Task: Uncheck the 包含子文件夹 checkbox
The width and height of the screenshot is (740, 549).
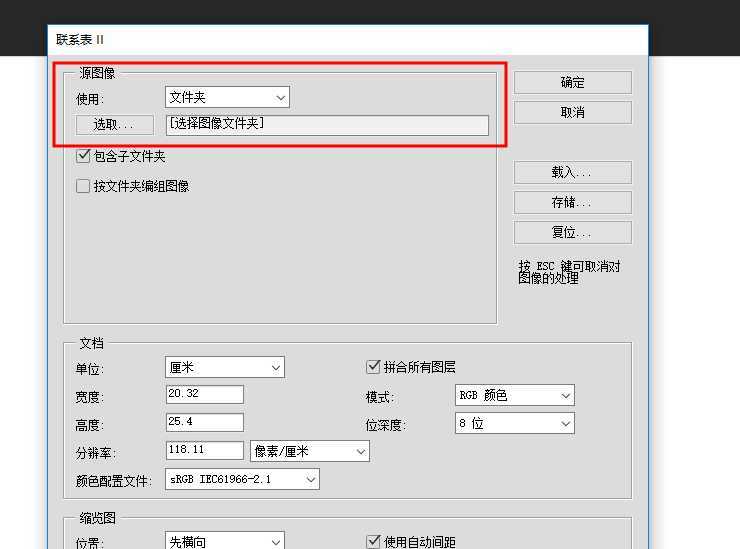Action: coord(83,156)
